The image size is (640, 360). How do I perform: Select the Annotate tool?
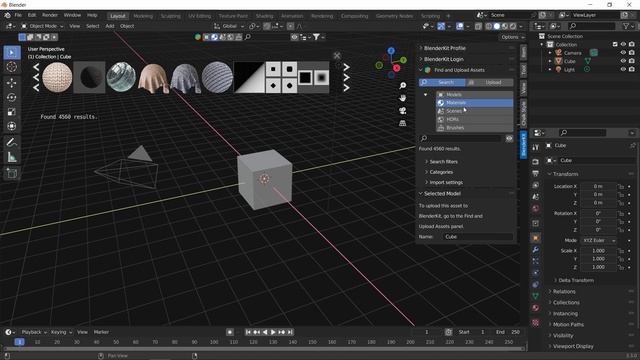pos(12,142)
